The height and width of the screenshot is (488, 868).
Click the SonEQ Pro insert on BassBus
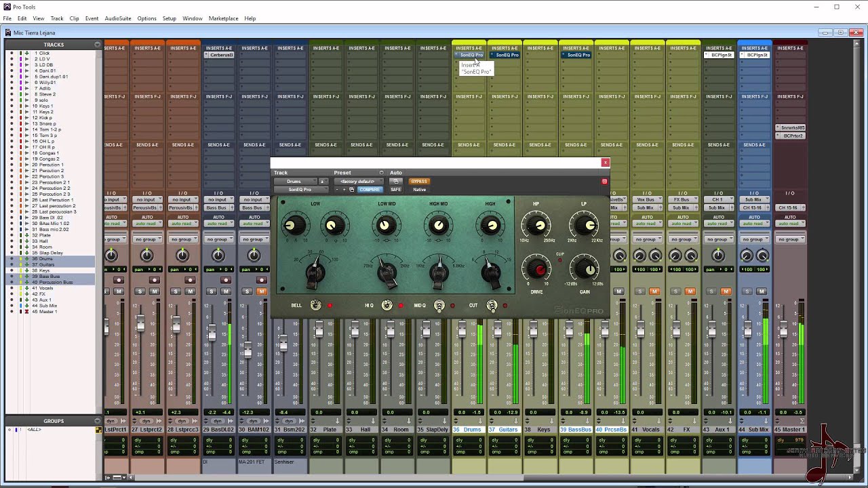(x=576, y=55)
